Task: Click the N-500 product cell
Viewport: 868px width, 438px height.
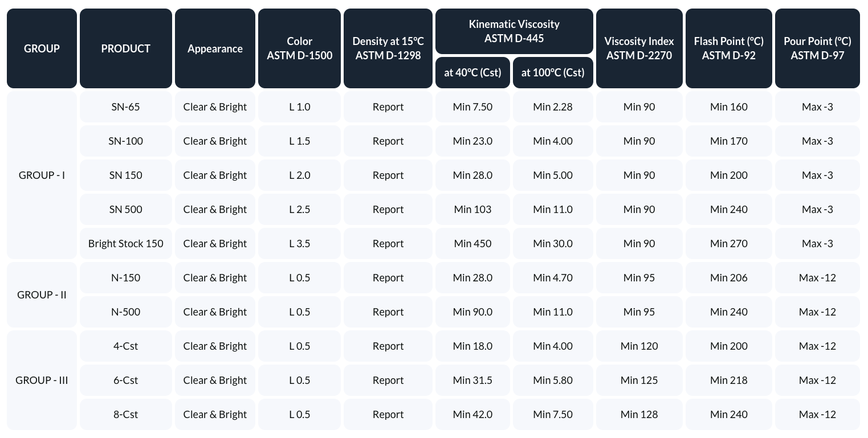Action: point(125,312)
